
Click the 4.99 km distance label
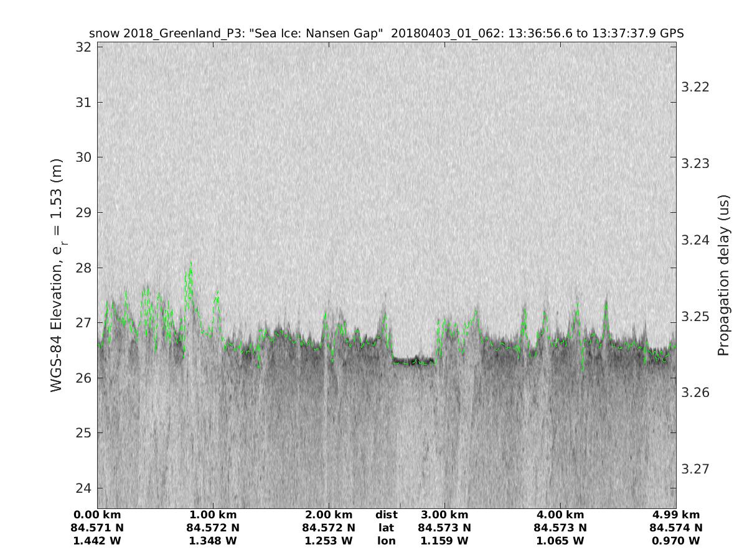pyautogui.click(x=676, y=515)
